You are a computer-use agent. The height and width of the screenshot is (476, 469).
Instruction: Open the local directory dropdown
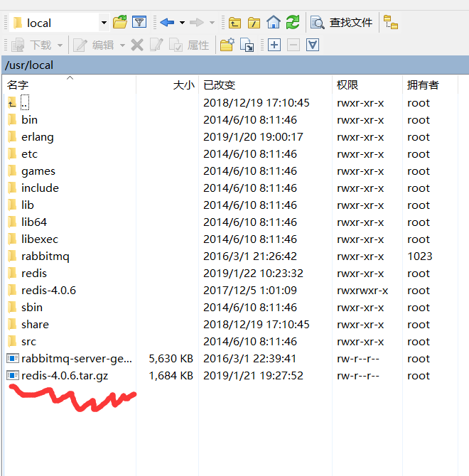(x=104, y=23)
